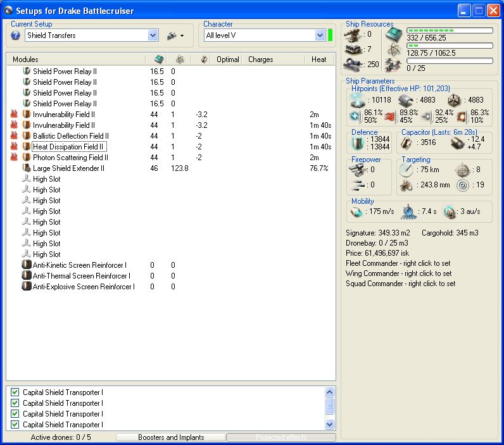Click the Anti-Explosive Screen Reinforcer I rig icon
Screen dimensions: 504x445
(27, 286)
